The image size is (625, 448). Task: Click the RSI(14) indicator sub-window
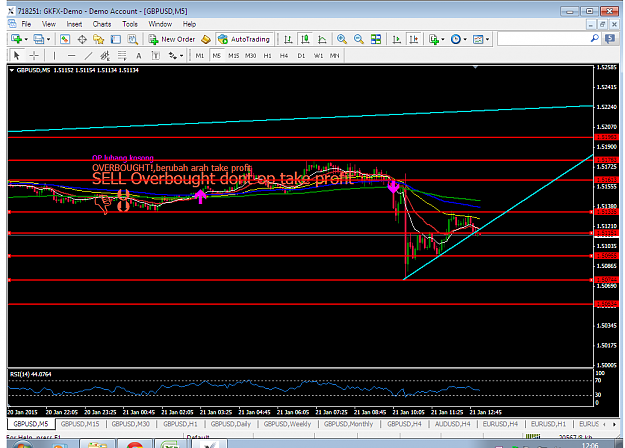click(300, 388)
